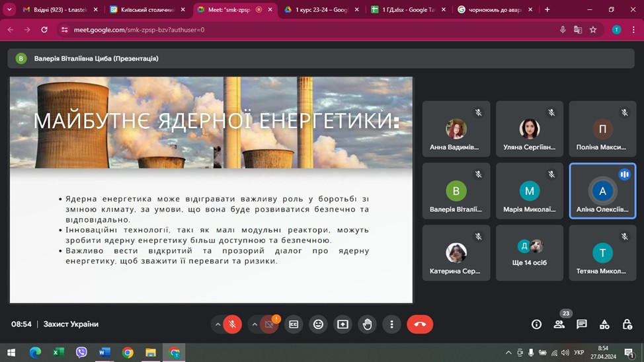The image size is (644, 362).
Task: Select Марія Миколаївна participant tile
Action: 530,191
